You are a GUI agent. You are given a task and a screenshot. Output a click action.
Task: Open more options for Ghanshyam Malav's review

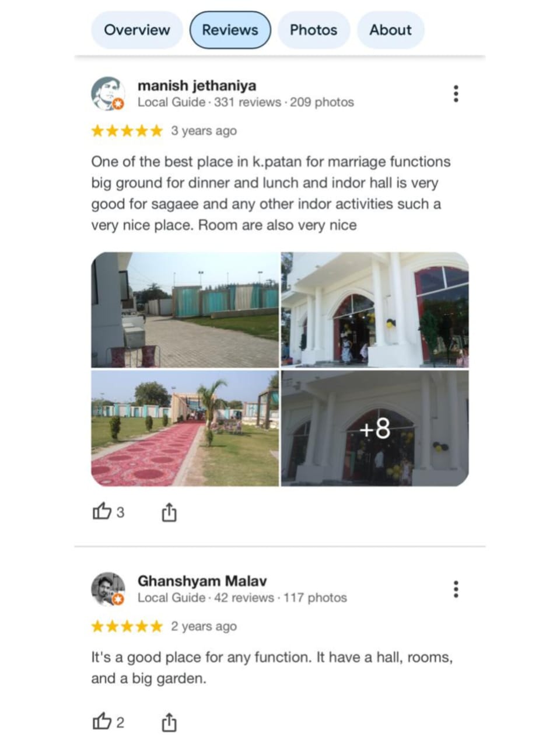tap(456, 589)
